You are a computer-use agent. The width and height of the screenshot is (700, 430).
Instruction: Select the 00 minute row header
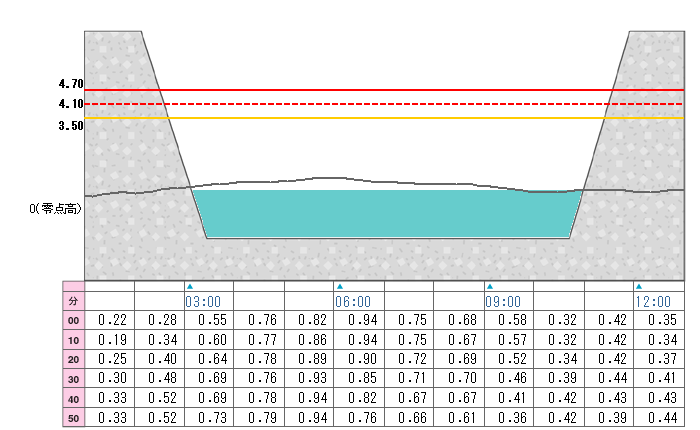coord(72,320)
